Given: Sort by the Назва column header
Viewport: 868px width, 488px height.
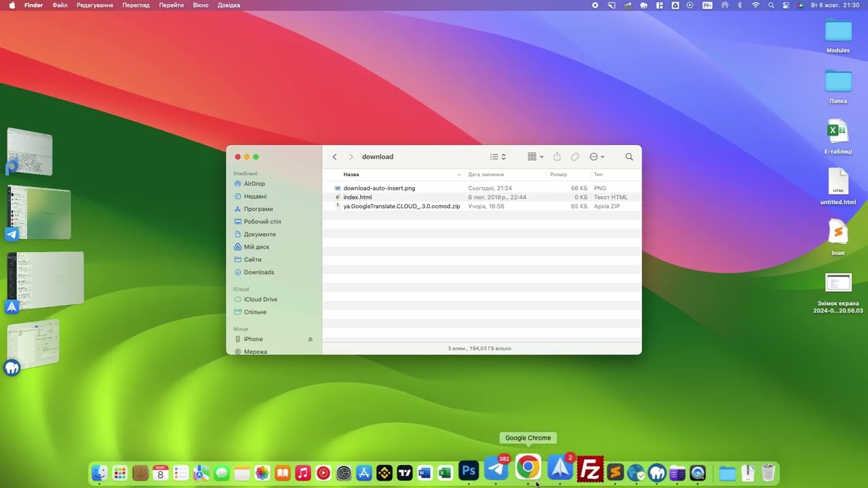Looking at the screenshot, I should 351,174.
